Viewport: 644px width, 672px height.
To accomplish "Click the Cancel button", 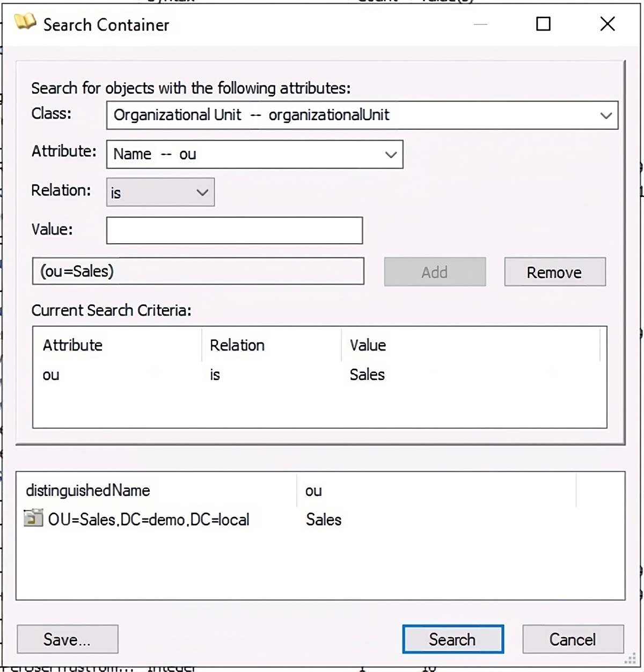I will coord(573,639).
